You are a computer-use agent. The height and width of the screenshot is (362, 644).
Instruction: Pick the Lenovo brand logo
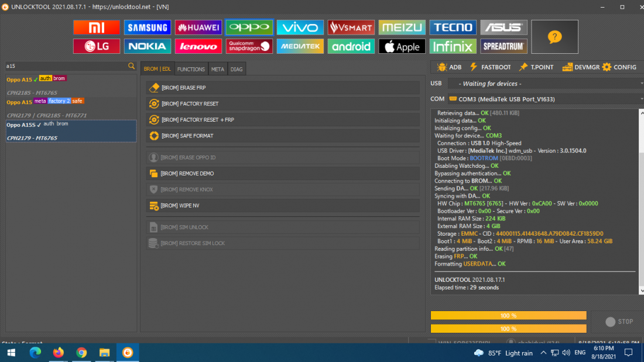pyautogui.click(x=198, y=46)
